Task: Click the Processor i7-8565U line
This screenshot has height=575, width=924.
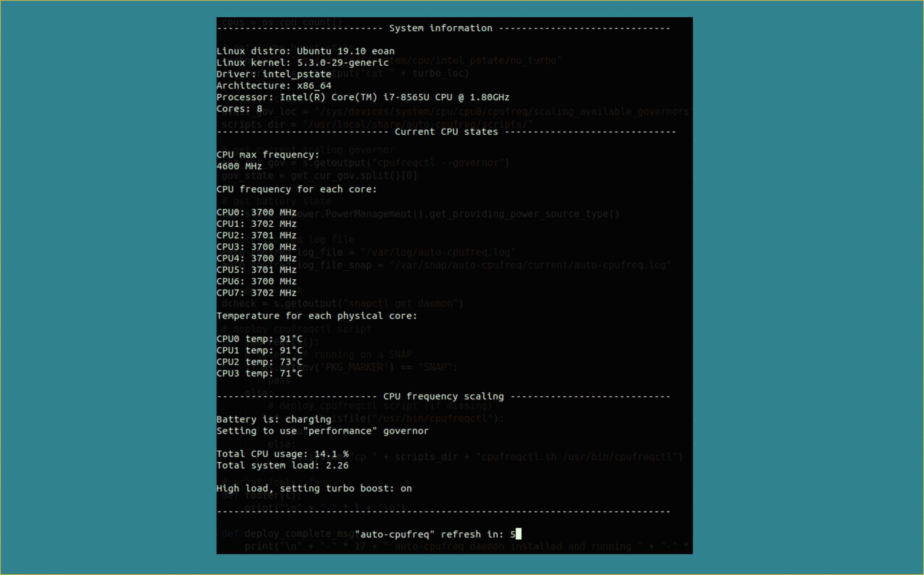Action: pos(363,97)
